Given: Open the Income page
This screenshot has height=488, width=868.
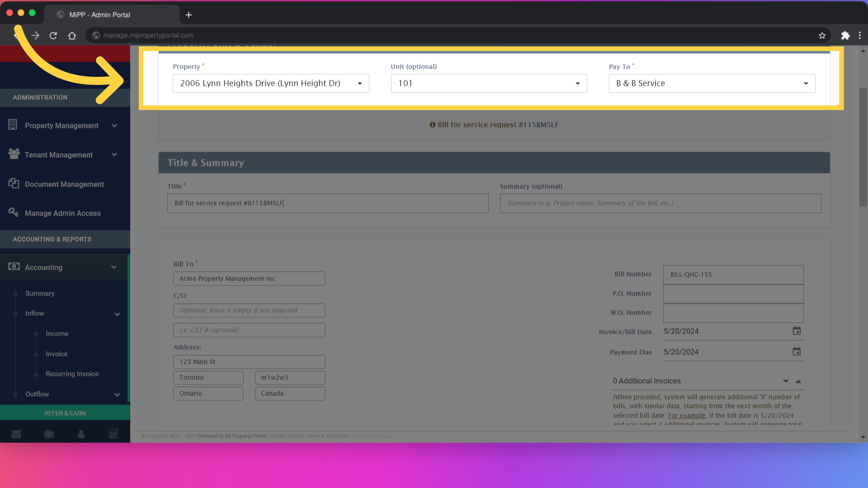Looking at the screenshot, I should click(57, 333).
